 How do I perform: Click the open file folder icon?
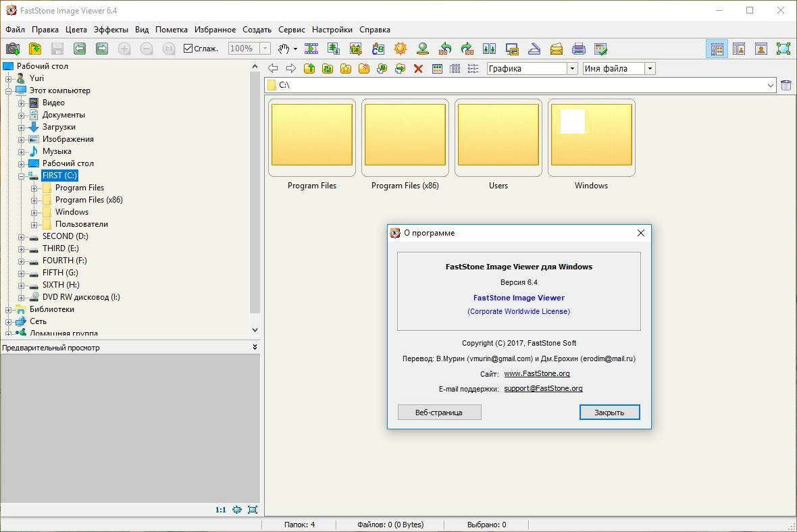coord(35,49)
